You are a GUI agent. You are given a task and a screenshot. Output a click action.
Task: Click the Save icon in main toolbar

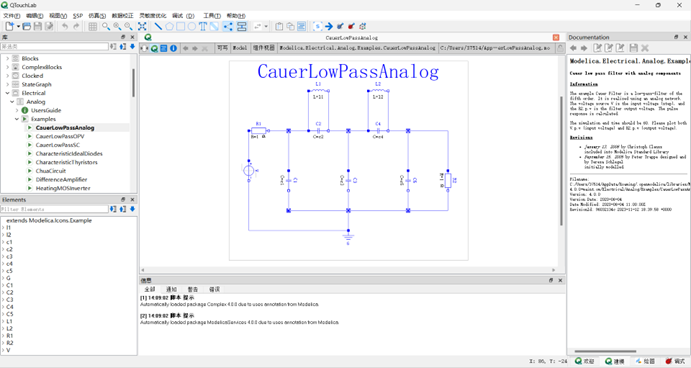click(37, 26)
